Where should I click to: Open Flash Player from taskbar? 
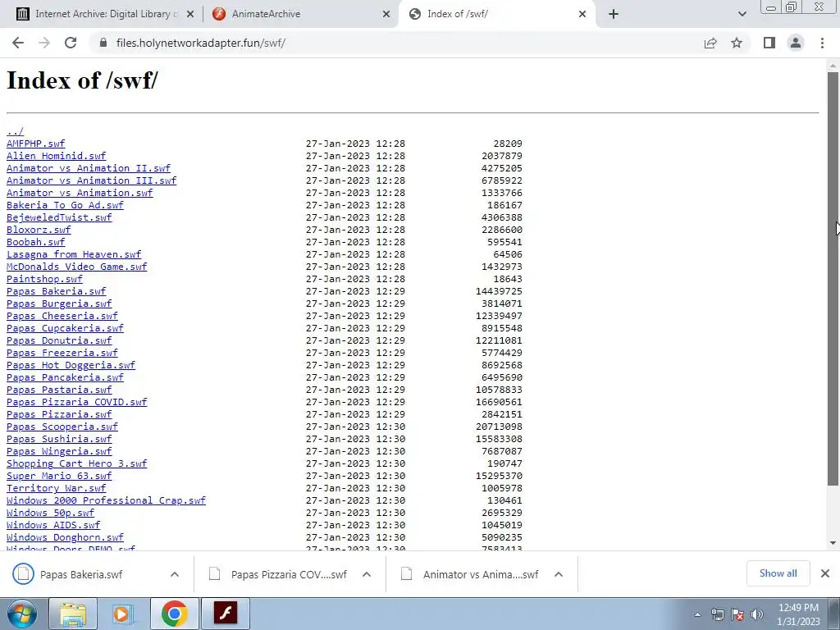tap(225, 614)
